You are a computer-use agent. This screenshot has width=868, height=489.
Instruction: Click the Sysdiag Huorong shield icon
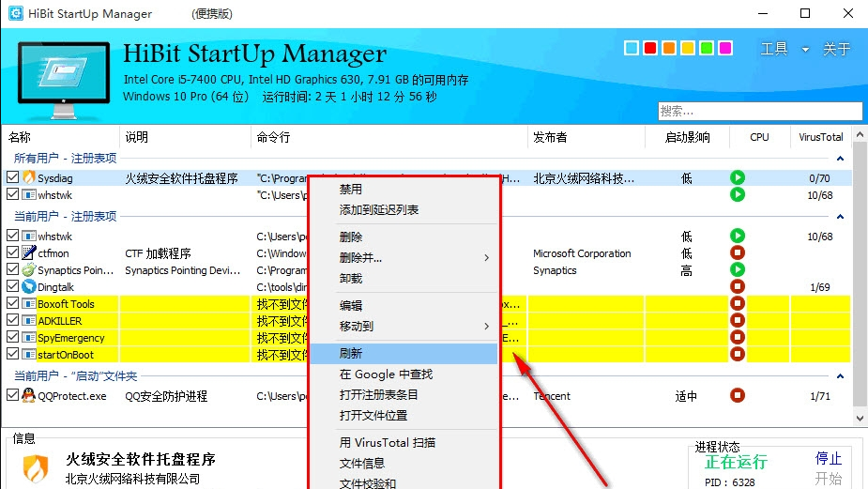click(x=29, y=177)
